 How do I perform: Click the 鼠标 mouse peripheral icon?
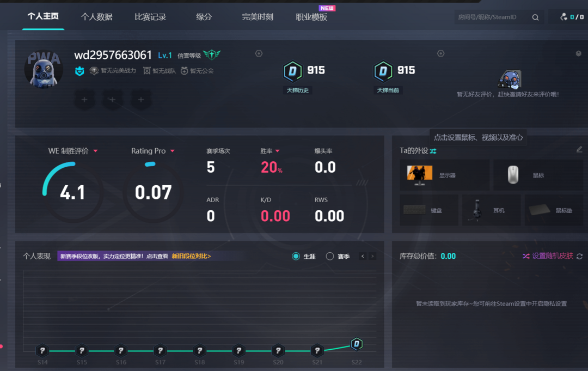tap(513, 175)
